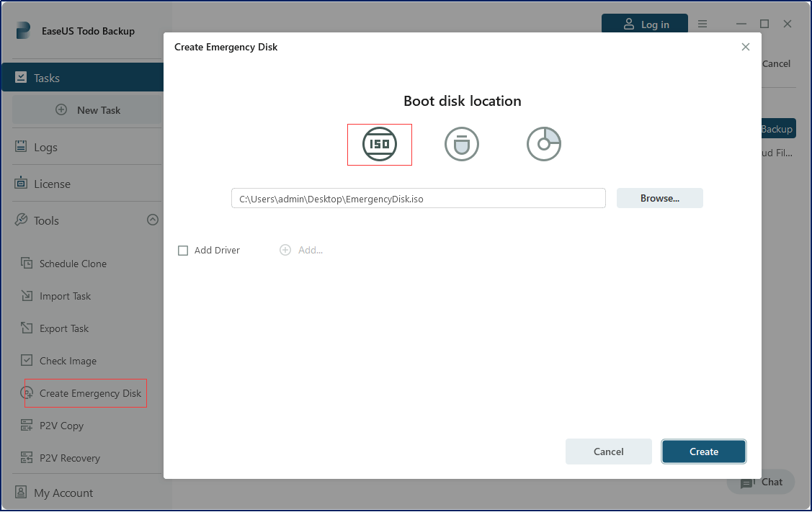The height and width of the screenshot is (512, 812).
Task: Open the License section
Action: coord(53,184)
